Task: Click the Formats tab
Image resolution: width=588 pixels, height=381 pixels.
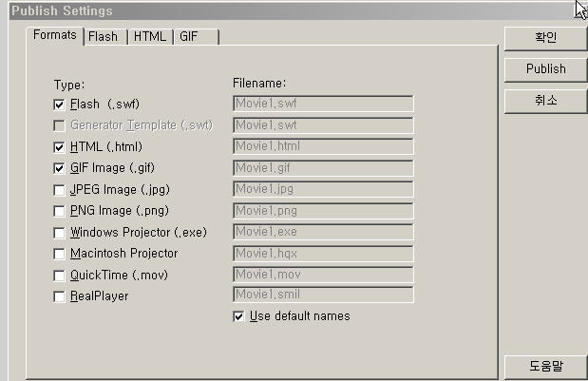Action: [x=55, y=35]
